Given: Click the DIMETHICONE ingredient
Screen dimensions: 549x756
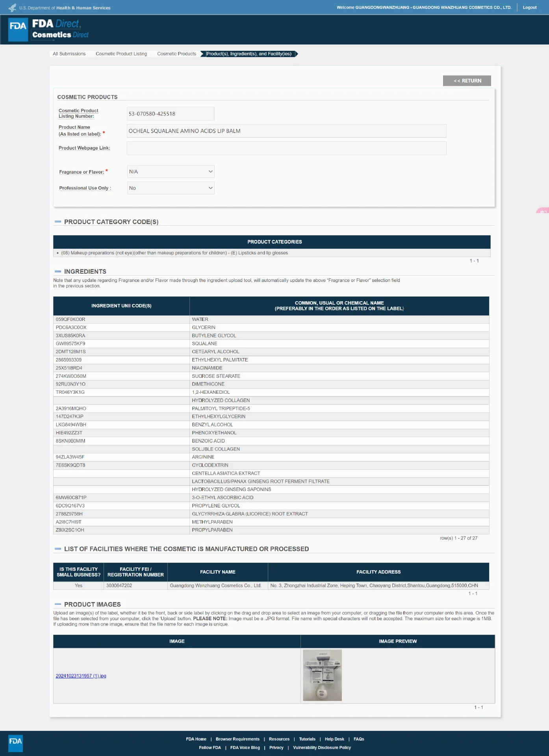Looking at the screenshot, I should tap(208, 384).
